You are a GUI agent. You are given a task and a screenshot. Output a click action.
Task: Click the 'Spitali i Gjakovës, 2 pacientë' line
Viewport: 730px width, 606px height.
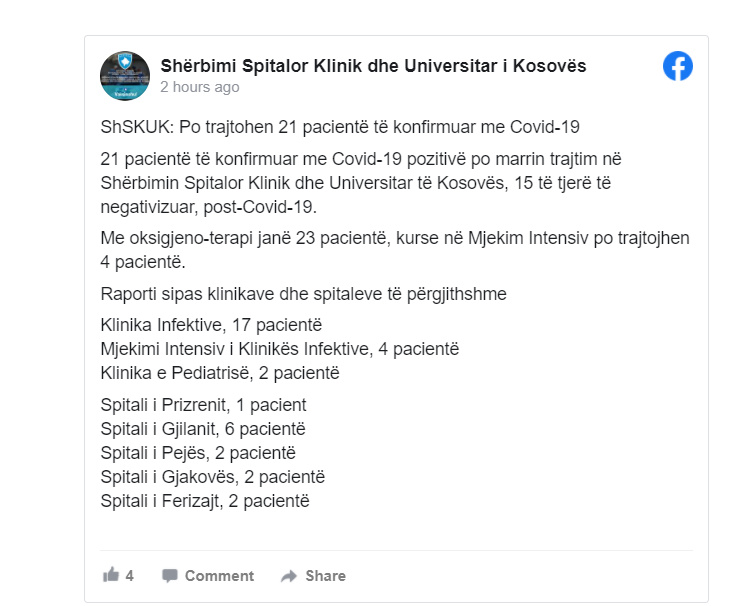tap(213, 477)
